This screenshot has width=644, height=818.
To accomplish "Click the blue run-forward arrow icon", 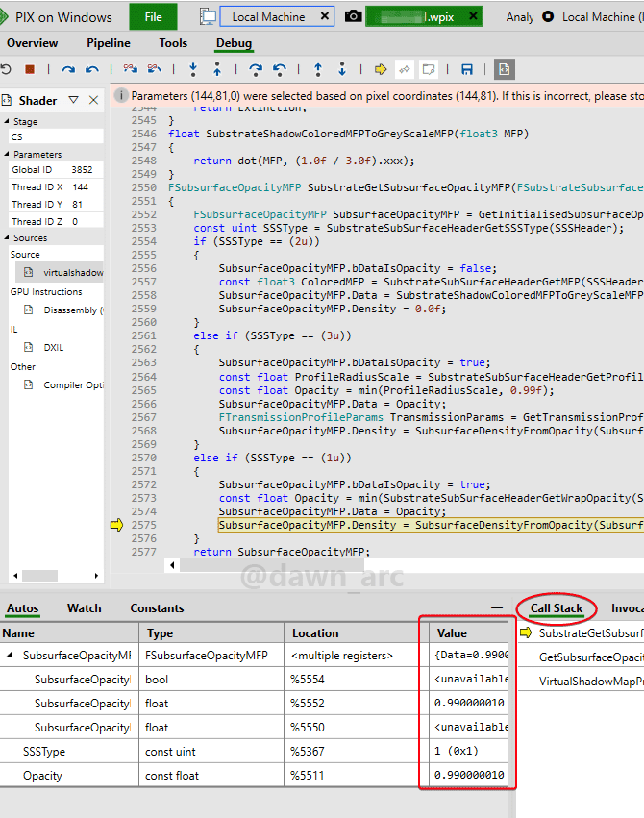I will click(x=68, y=69).
